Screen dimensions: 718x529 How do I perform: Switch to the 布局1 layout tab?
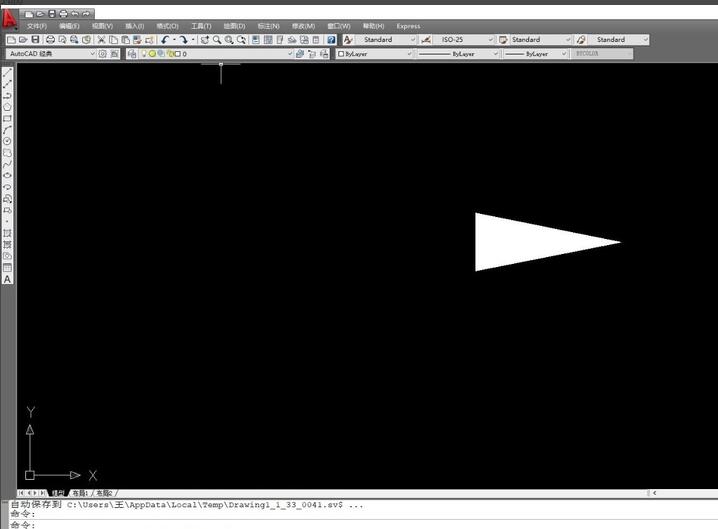tap(78, 493)
